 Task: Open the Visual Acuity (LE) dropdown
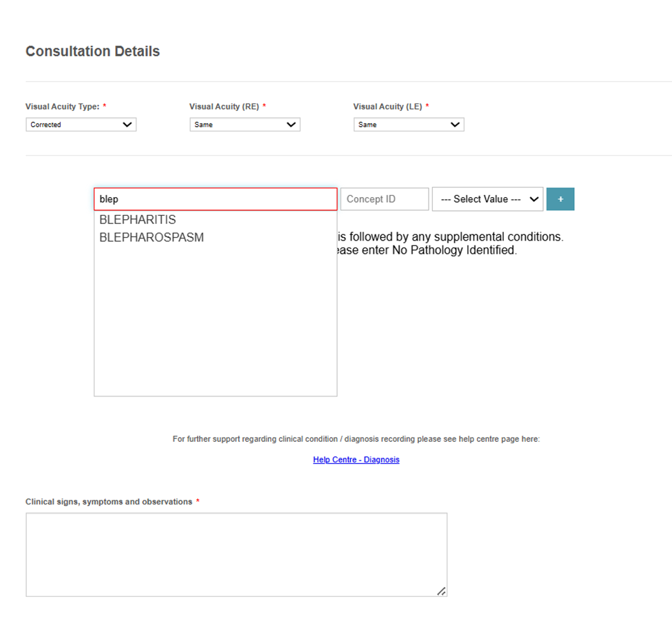(x=409, y=124)
